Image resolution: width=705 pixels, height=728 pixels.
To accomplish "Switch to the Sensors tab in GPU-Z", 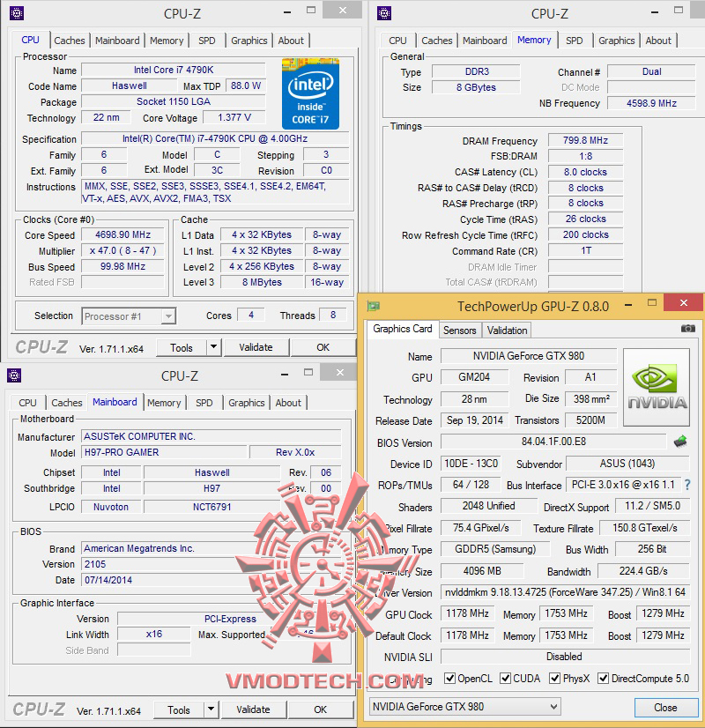I will (x=459, y=331).
